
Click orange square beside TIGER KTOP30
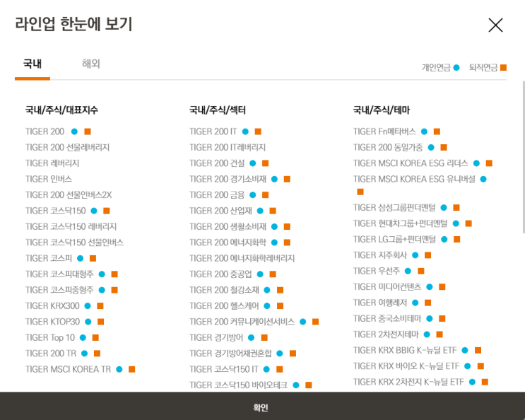point(101,322)
